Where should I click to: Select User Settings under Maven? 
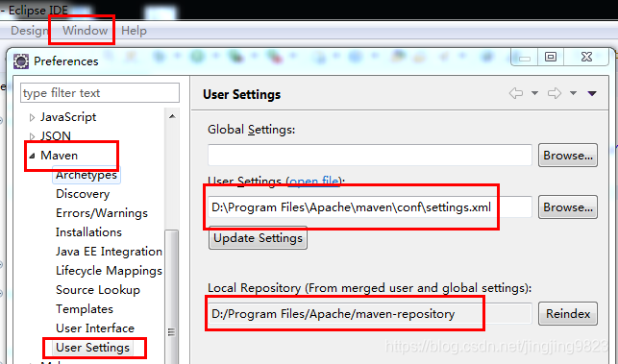click(x=92, y=348)
